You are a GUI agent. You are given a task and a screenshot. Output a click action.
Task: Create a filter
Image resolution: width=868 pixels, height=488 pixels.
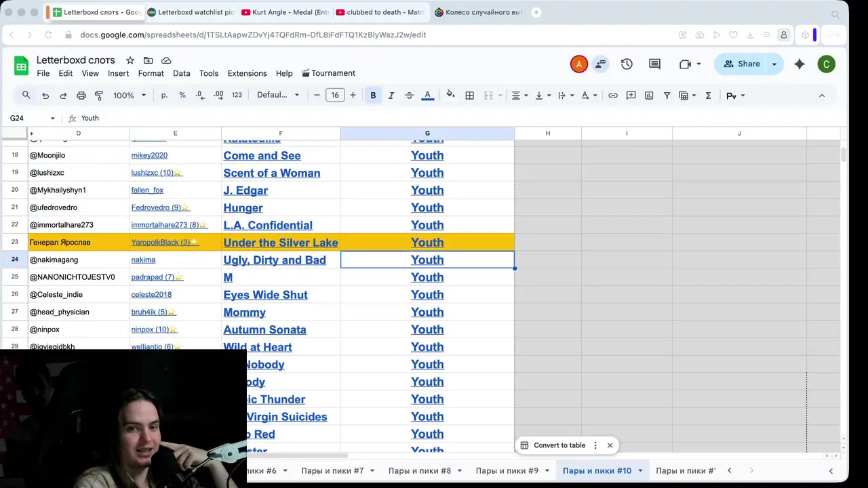point(667,96)
